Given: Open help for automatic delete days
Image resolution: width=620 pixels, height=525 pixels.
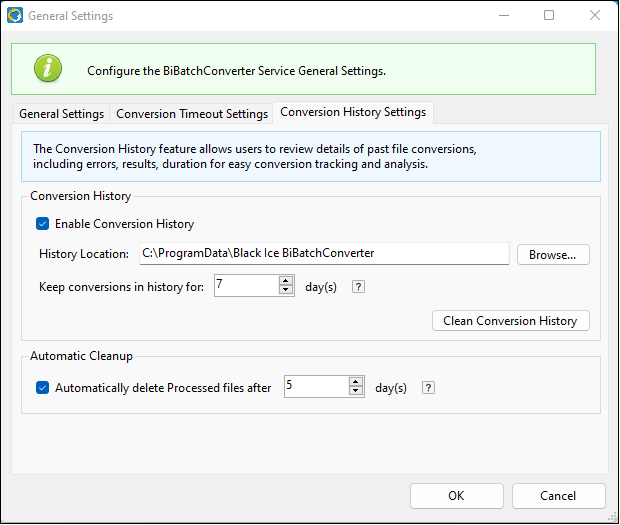Looking at the screenshot, I should [428, 387].
